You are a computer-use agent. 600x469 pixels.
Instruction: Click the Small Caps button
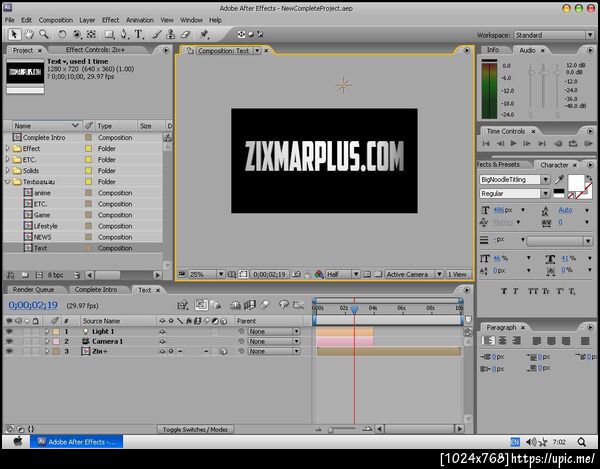click(x=545, y=291)
